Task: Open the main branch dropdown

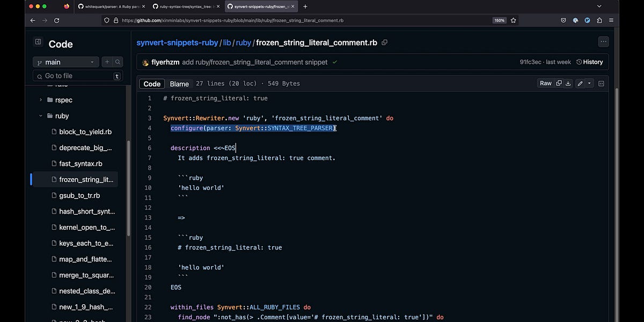Action: 65,62
